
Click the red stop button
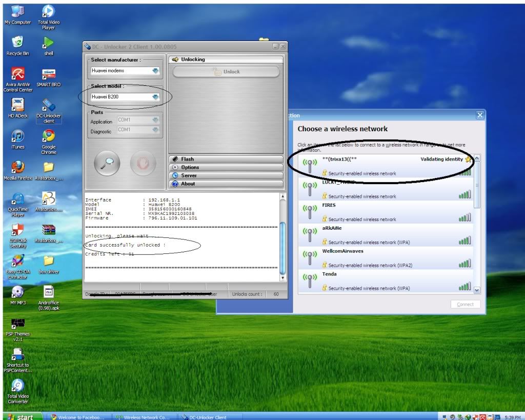pyautogui.click(x=143, y=164)
